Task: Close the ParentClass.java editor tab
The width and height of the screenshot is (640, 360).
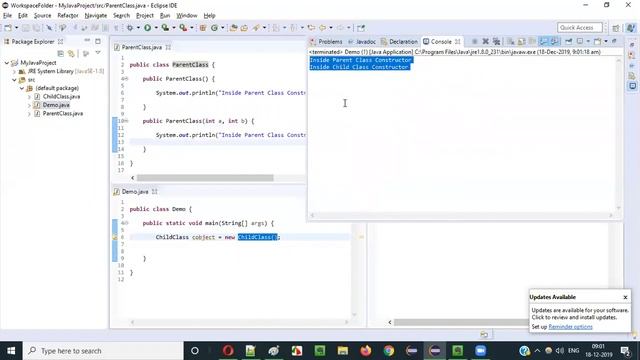Action: (168, 47)
